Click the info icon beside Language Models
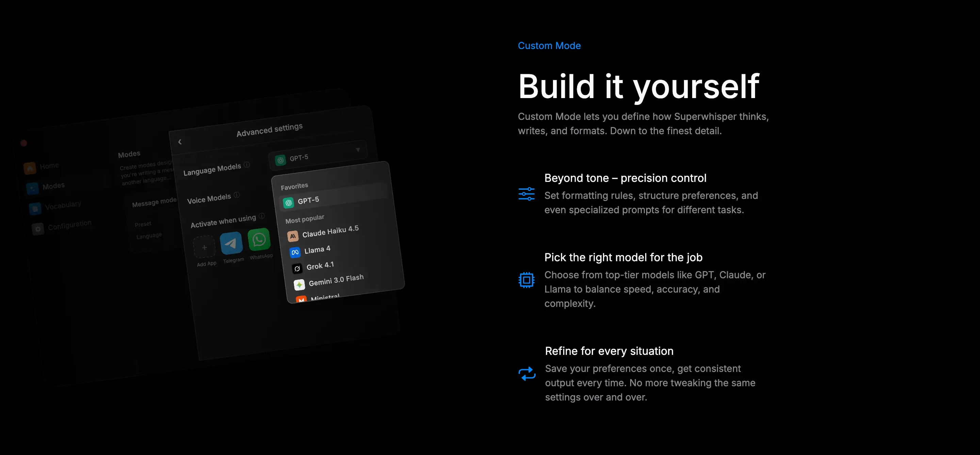Image resolution: width=980 pixels, height=455 pixels. [247, 164]
